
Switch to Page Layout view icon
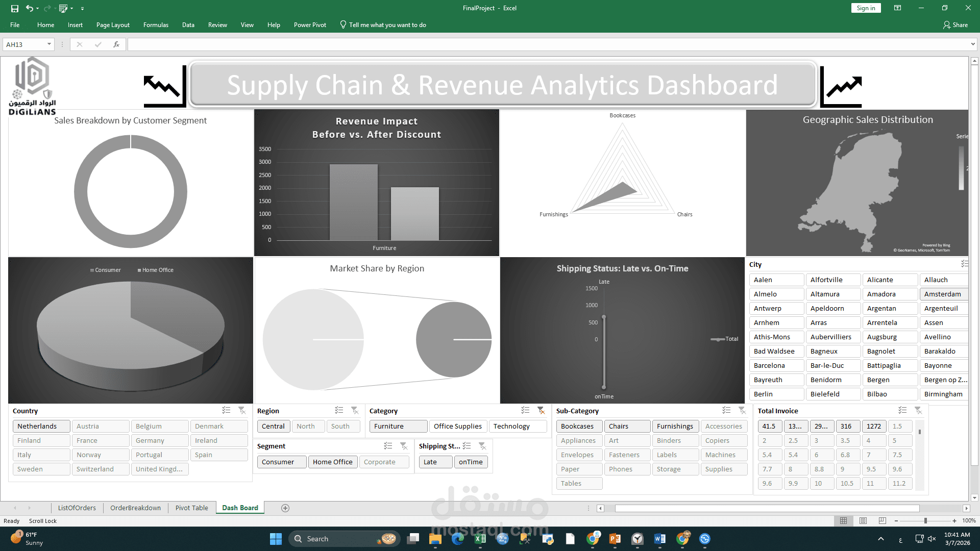(x=863, y=521)
